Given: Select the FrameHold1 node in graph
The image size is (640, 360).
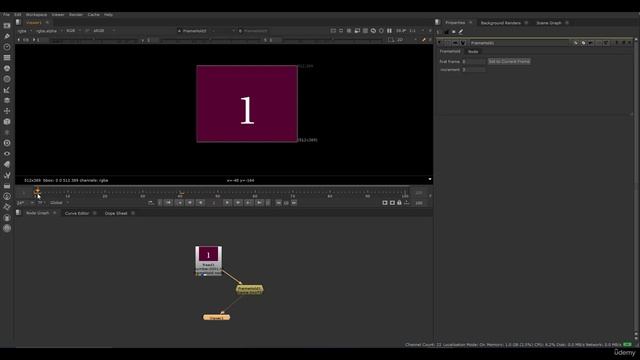Looking at the screenshot, I should coord(249,290).
